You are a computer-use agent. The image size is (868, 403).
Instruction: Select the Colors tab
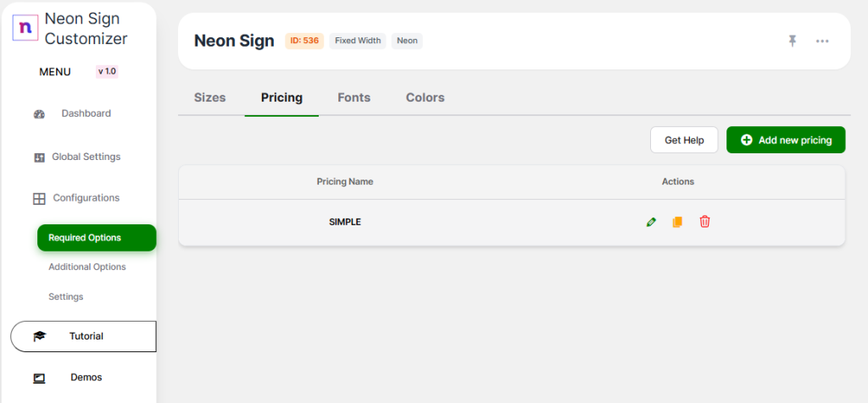425,97
